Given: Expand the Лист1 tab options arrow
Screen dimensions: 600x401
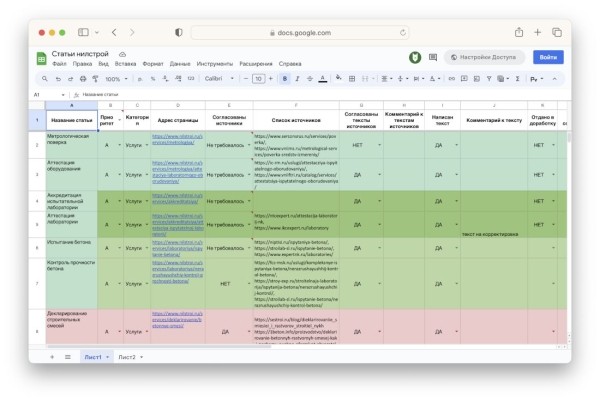Looking at the screenshot, I should point(107,357).
